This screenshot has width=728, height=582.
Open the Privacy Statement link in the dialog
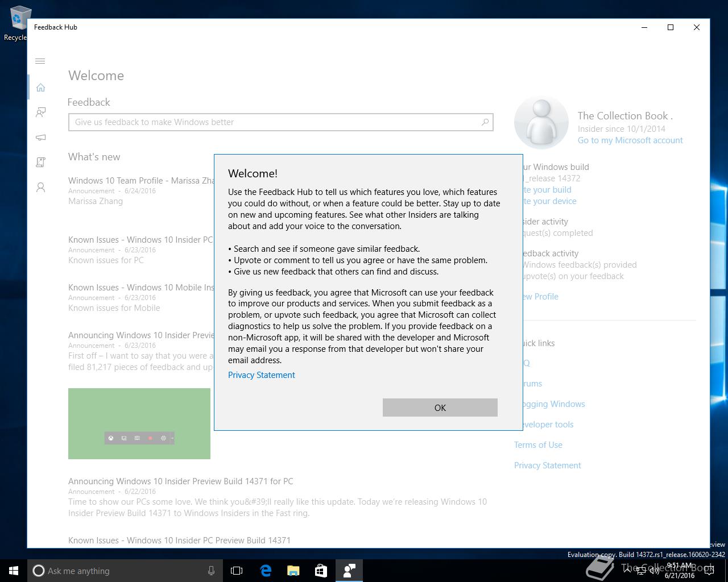pos(262,375)
